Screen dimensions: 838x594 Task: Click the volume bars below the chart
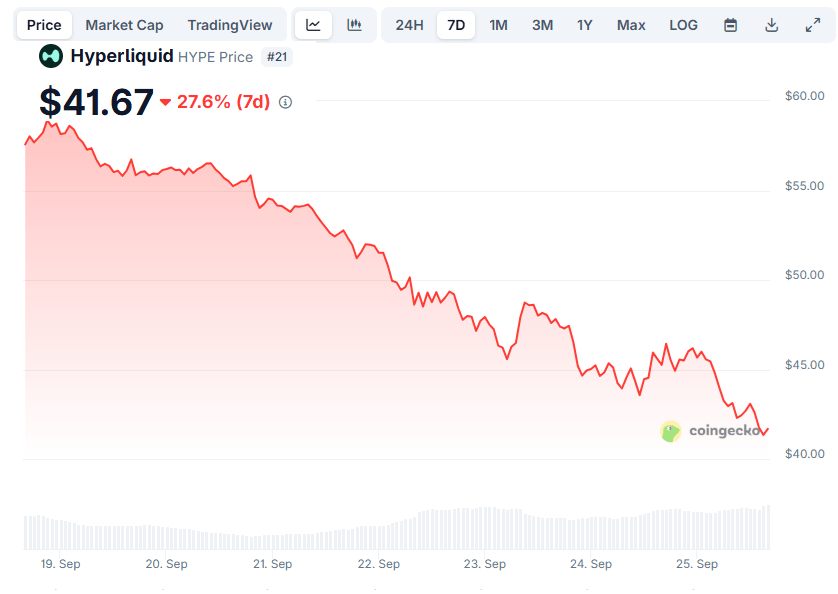pos(400,525)
